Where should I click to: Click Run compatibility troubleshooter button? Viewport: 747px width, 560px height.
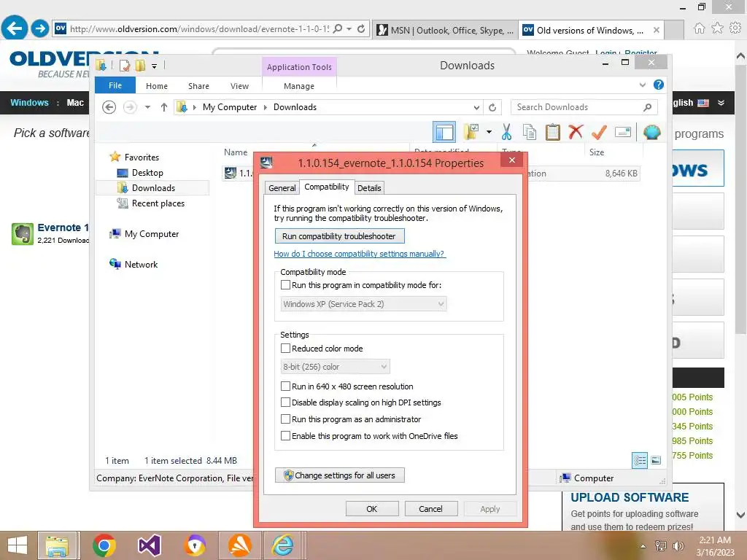click(x=339, y=236)
